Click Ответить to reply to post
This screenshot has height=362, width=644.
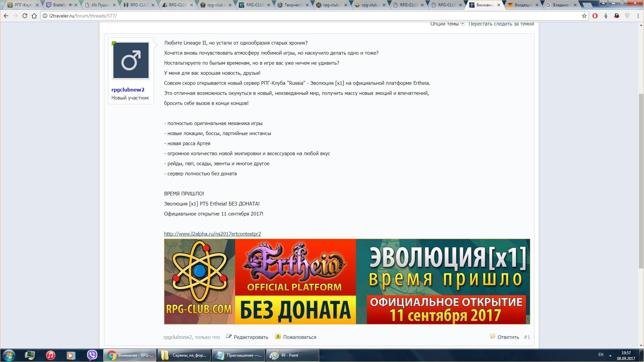(508, 337)
